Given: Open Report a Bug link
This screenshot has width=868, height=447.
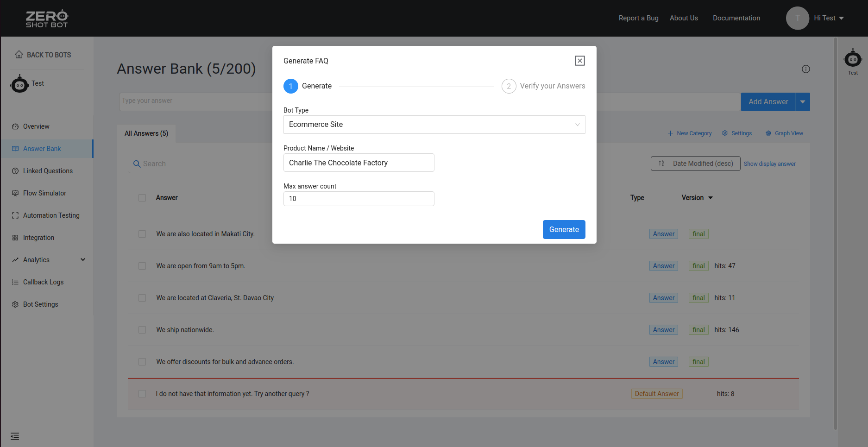Looking at the screenshot, I should coord(638,18).
